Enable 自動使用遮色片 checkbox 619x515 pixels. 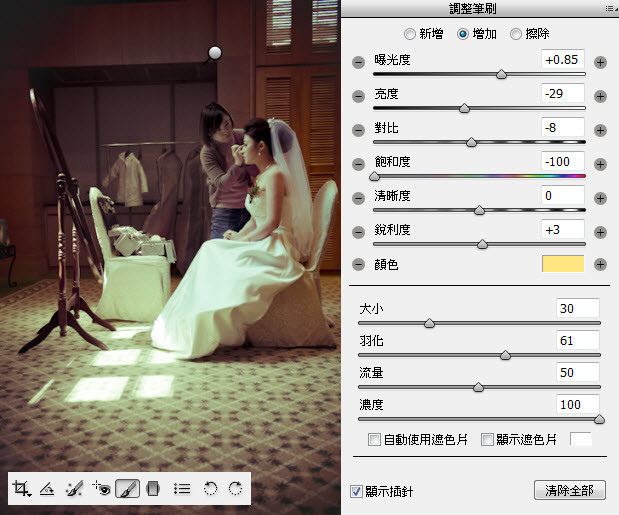pos(374,439)
